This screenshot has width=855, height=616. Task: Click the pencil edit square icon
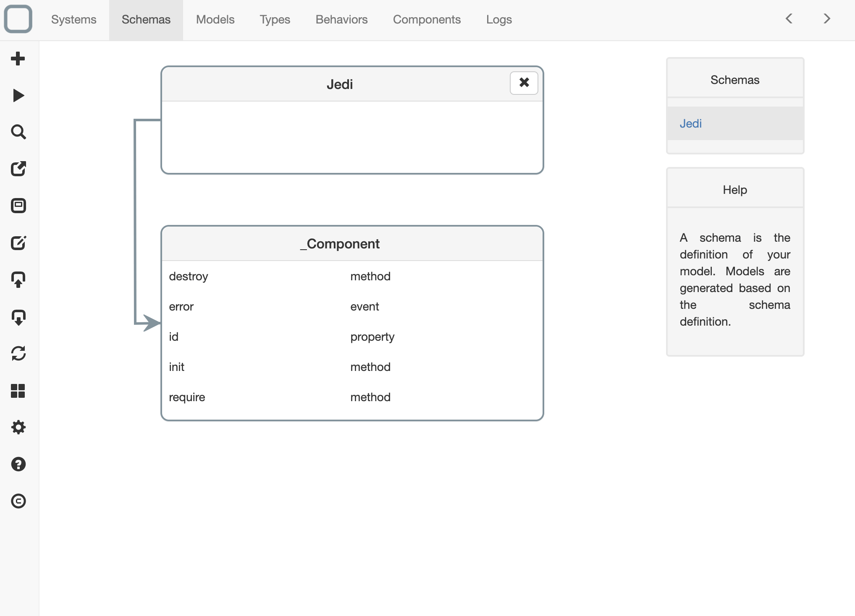18,243
